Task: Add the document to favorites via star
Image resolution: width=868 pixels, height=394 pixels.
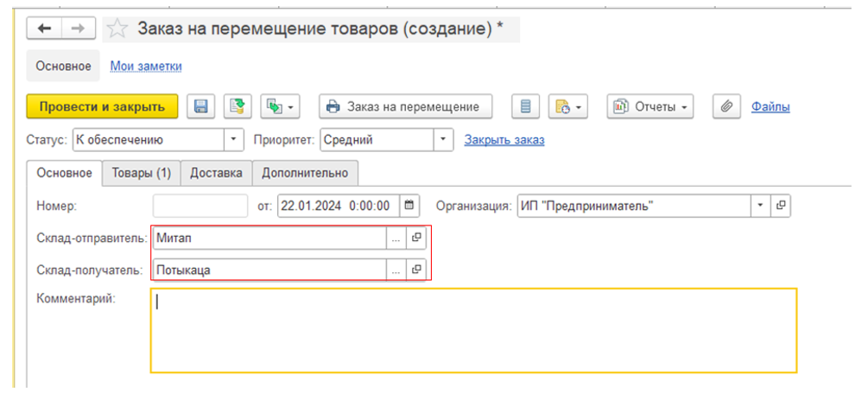Action: (117, 29)
